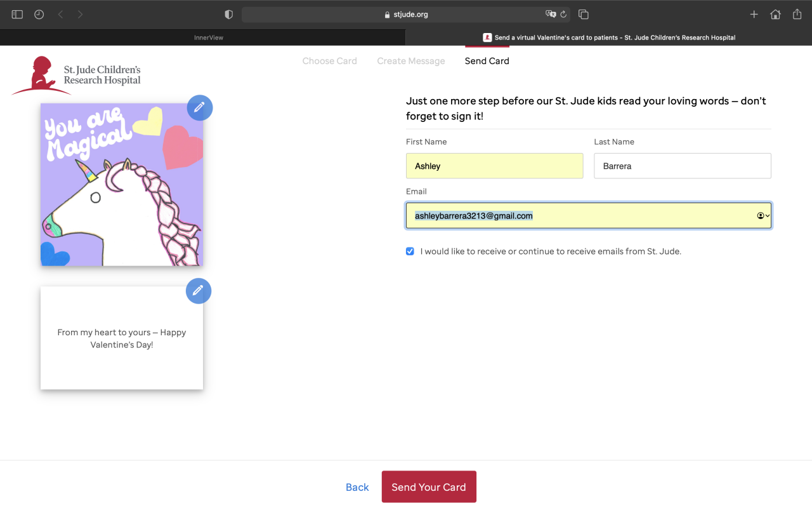Switch to the InnerView browser tab
This screenshot has height=508, width=812.
tap(203, 37)
